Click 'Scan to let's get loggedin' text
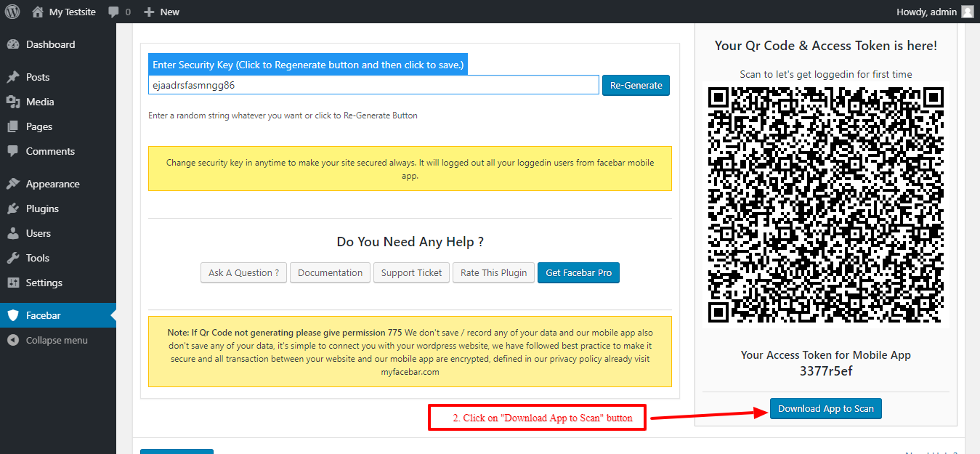Screen dimensions: 980x454 [826, 74]
